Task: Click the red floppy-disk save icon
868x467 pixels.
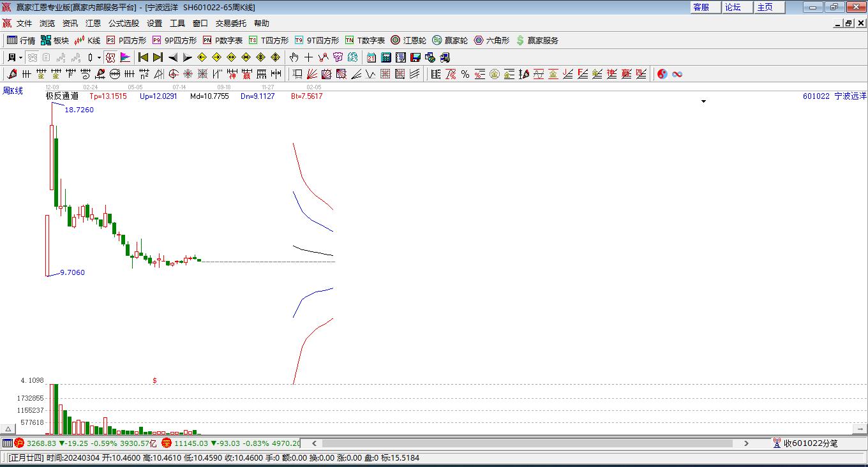Action: 415,57
